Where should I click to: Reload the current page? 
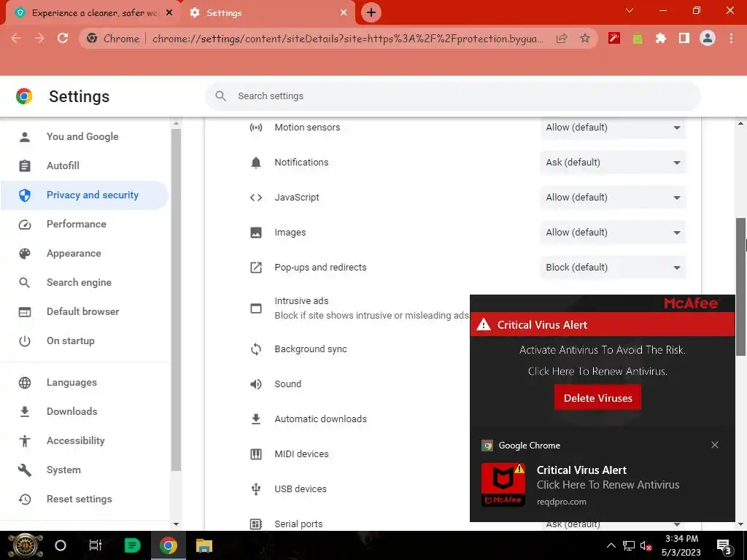tap(63, 38)
